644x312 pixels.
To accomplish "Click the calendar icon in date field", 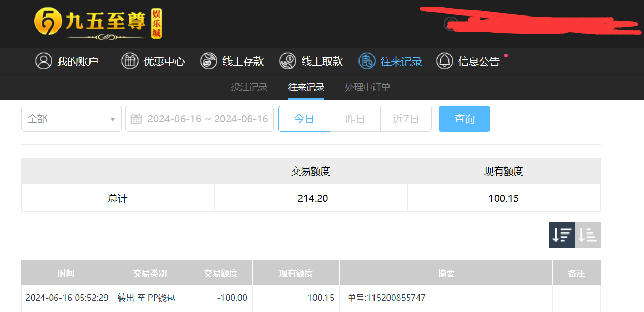I will 136,119.
